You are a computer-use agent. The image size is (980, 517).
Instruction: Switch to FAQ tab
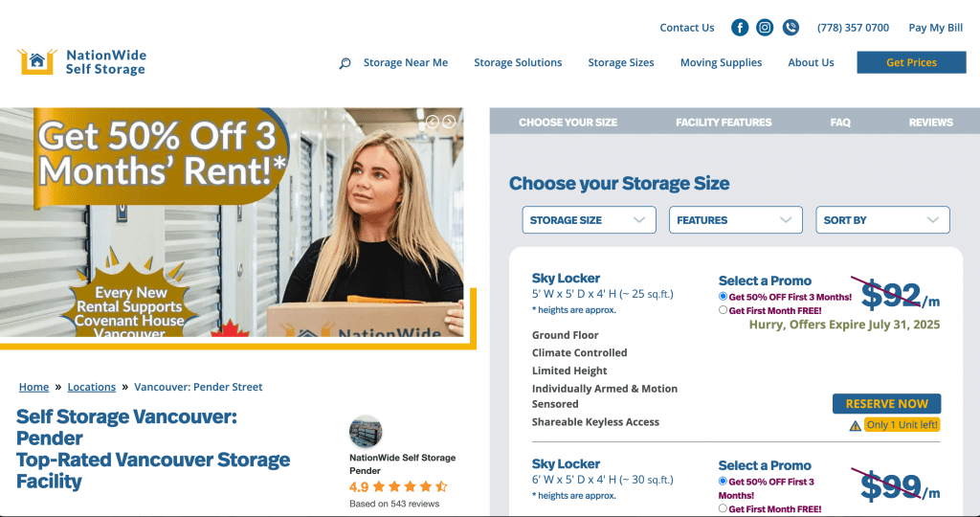(840, 123)
